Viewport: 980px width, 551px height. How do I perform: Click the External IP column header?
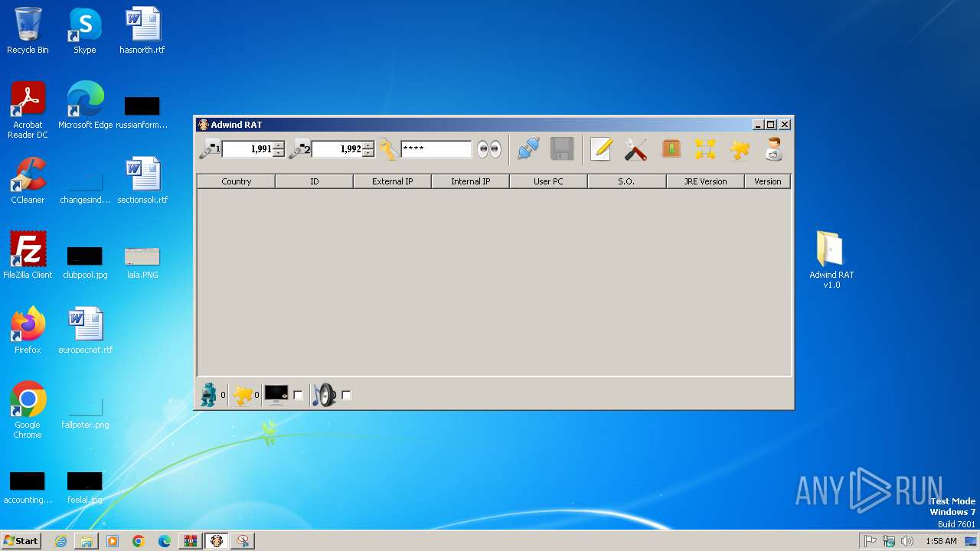click(x=393, y=181)
